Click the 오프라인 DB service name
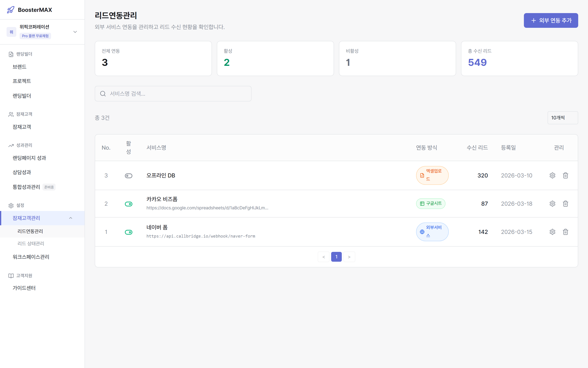Image resolution: width=588 pixels, height=368 pixels. [x=161, y=175]
